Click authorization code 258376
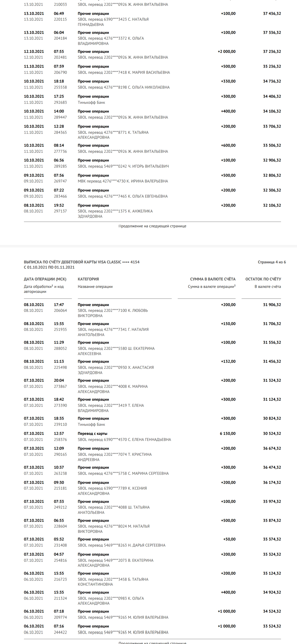 click(60, 440)
